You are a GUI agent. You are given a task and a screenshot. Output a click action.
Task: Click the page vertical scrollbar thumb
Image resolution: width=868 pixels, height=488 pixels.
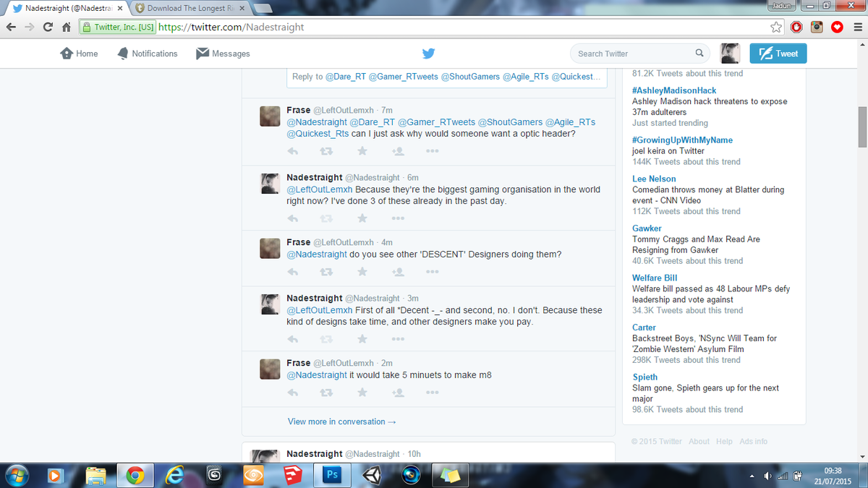point(861,127)
